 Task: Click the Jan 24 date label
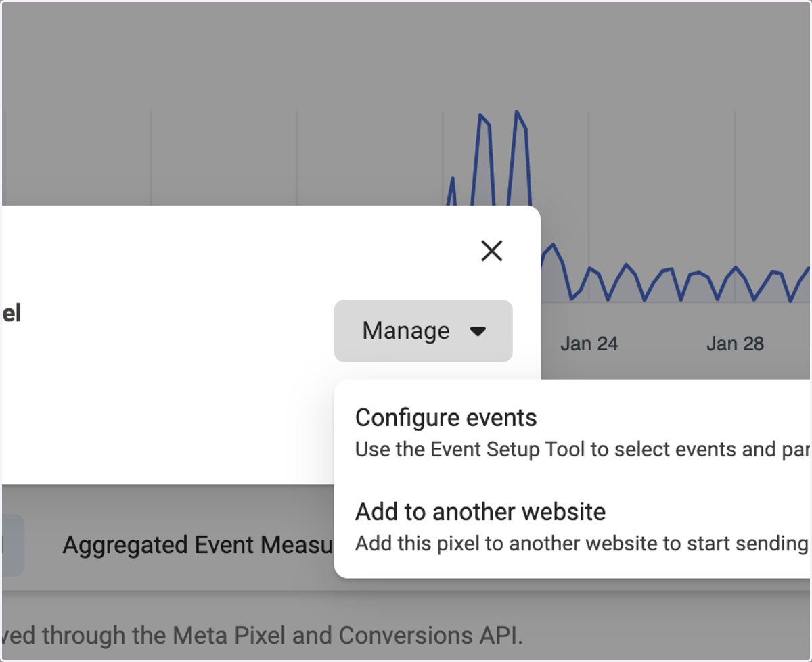coord(589,344)
